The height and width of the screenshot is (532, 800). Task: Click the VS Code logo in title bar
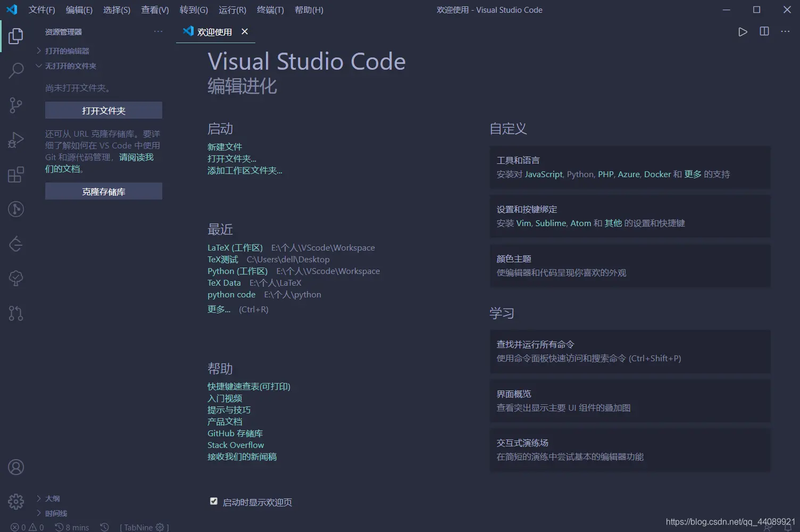[x=12, y=10]
